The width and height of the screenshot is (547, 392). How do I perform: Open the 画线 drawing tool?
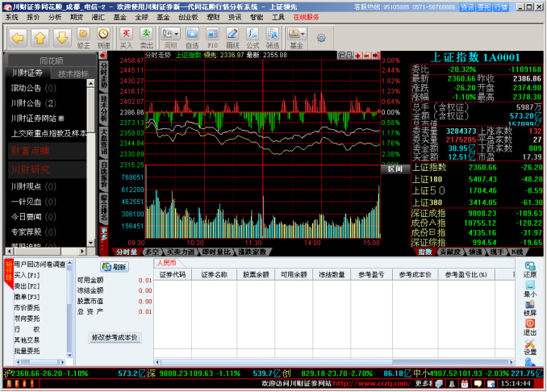pos(231,36)
